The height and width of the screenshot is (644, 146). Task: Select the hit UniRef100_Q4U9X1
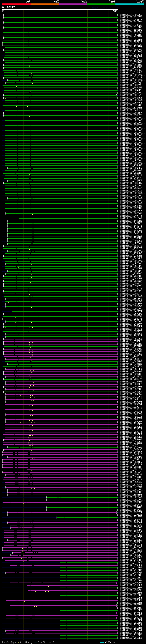pos(131,366)
